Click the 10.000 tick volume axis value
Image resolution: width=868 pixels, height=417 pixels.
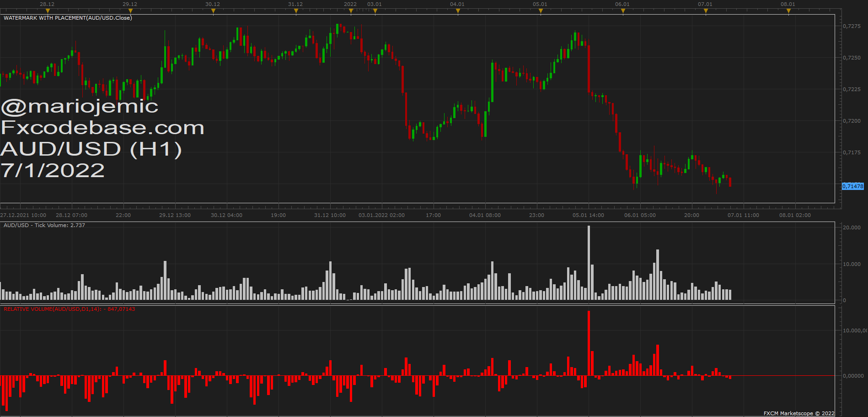(x=852, y=264)
